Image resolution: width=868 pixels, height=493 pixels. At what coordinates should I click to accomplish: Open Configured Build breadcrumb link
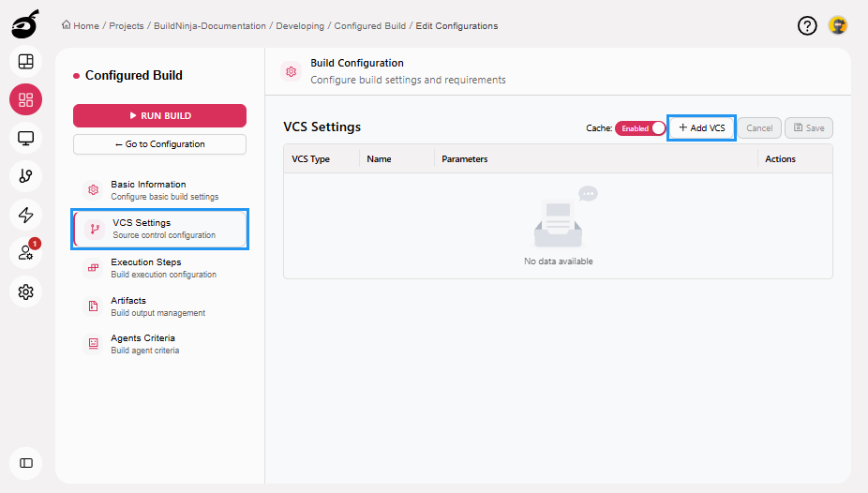pos(369,25)
